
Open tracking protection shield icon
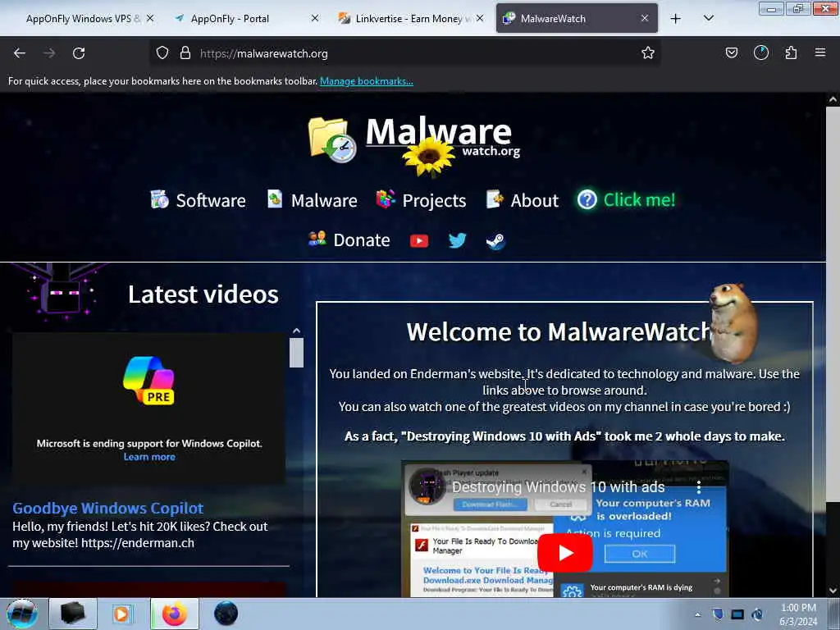click(162, 53)
